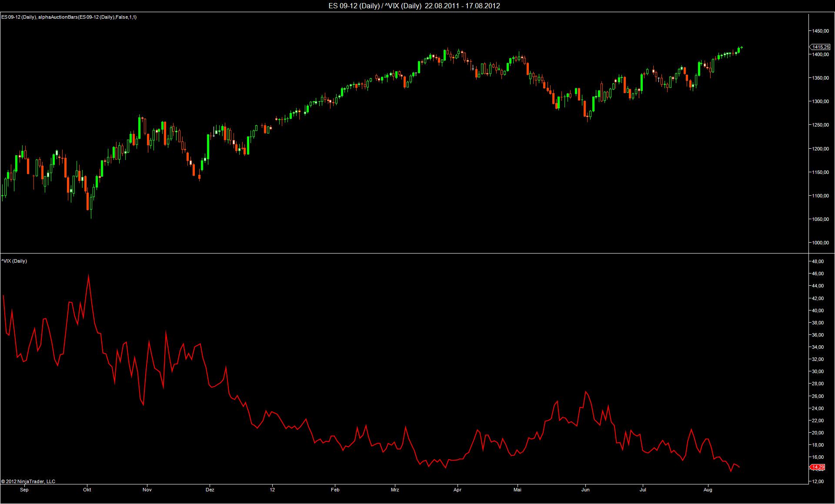Click the Aug month marker on time axis

[708, 490]
